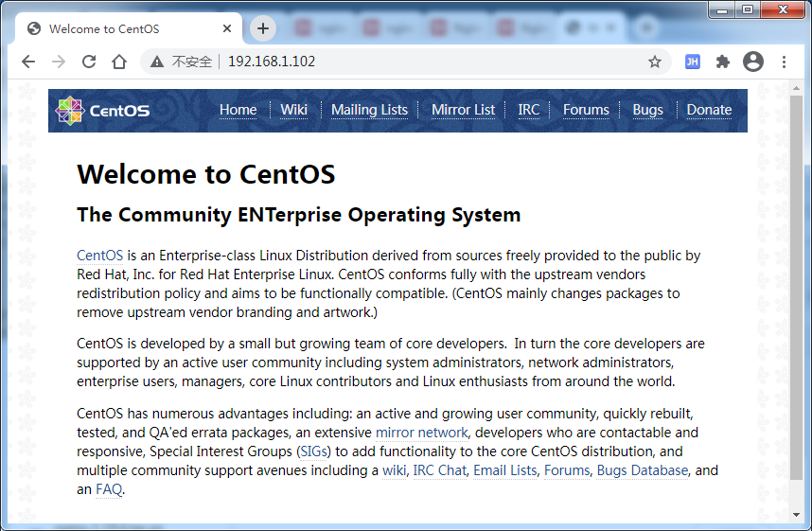Minimize the browser window
This screenshot has height=531, width=812.
click(x=722, y=9)
